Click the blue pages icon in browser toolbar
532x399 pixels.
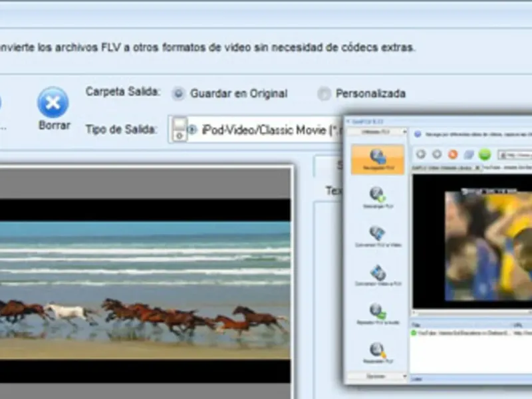[x=469, y=155]
